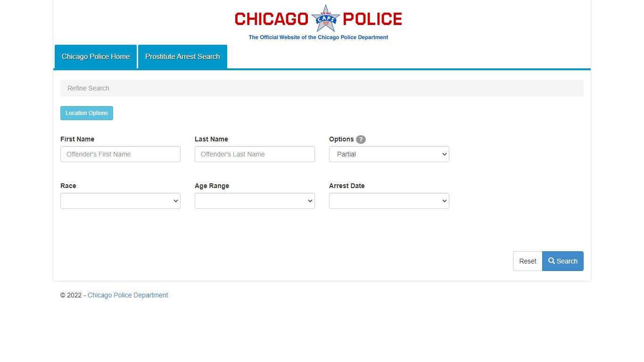Expand the Arrest Date dropdown
Viewport: 644px width, 362px height.
click(389, 201)
